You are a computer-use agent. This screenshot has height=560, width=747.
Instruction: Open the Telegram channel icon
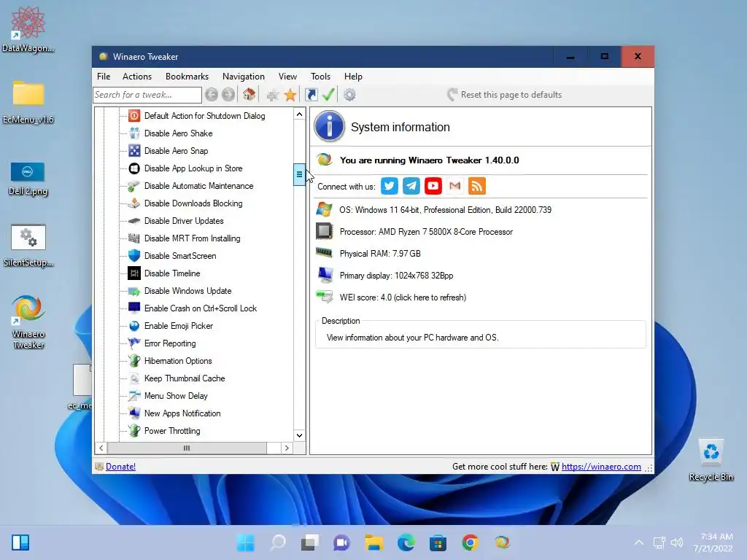coord(411,186)
